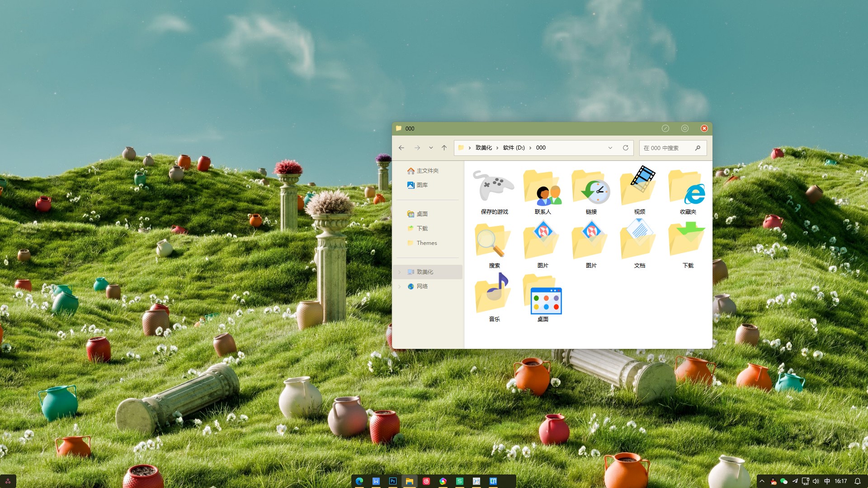Select Themes in the sidebar
Screen dimensions: 868x488
coord(426,243)
